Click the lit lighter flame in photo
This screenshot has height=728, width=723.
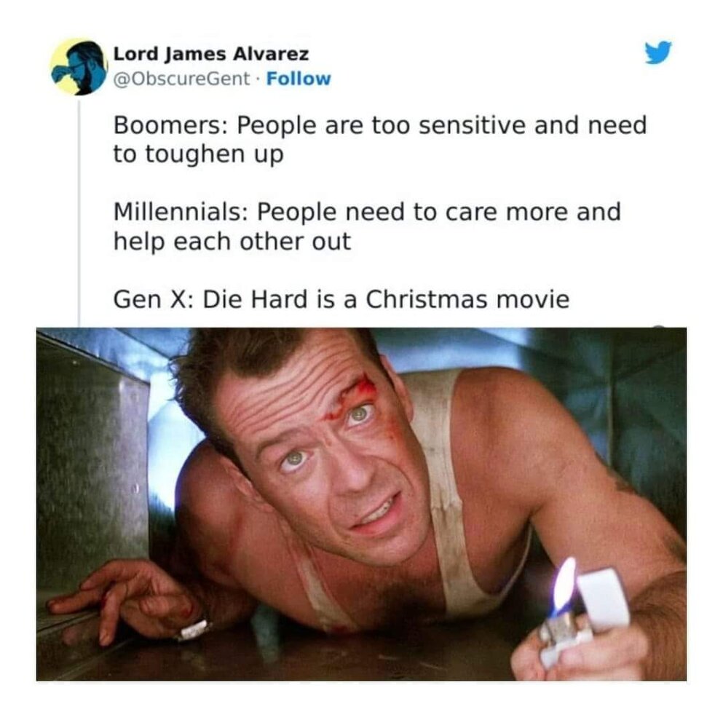pyautogui.click(x=565, y=584)
